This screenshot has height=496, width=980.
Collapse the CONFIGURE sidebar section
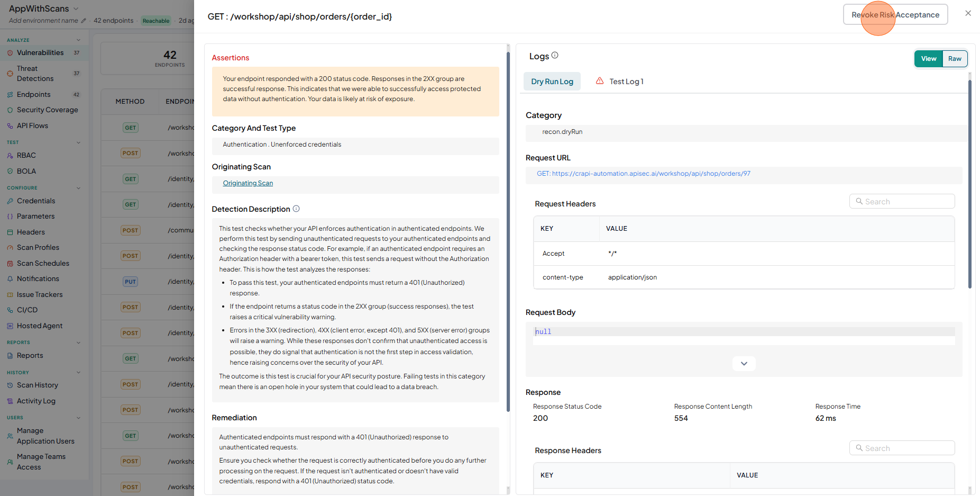(79, 188)
